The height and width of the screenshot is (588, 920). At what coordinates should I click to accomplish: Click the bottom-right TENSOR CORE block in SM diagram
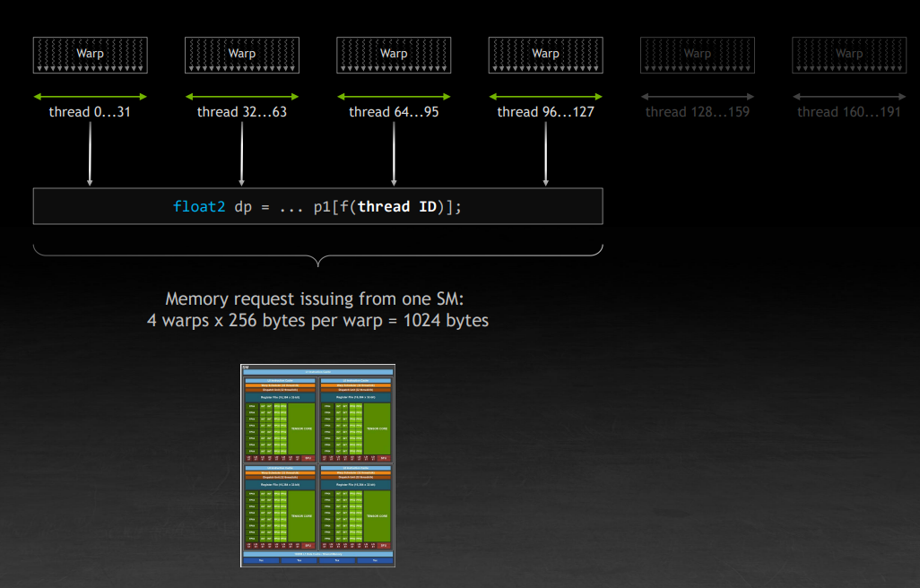pyautogui.click(x=377, y=515)
